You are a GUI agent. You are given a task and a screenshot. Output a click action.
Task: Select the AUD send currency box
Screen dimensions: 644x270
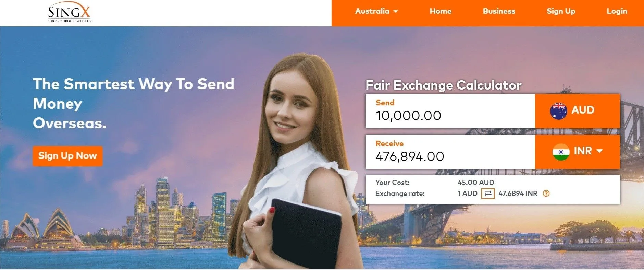578,111
